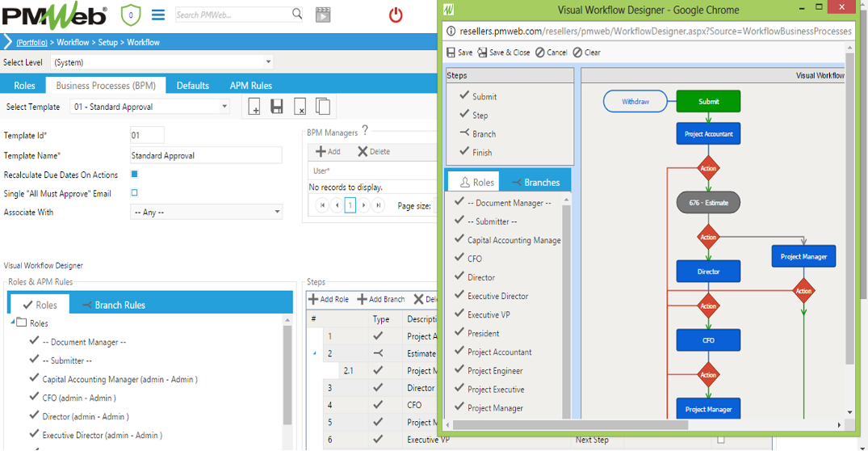Click the shield notification icon
The width and height of the screenshot is (868, 451).
coord(131,15)
